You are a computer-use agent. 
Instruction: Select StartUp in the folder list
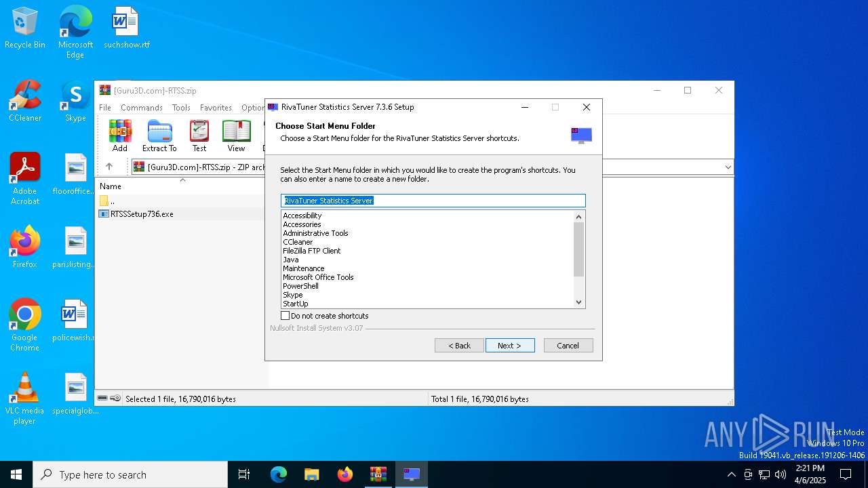point(296,304)
